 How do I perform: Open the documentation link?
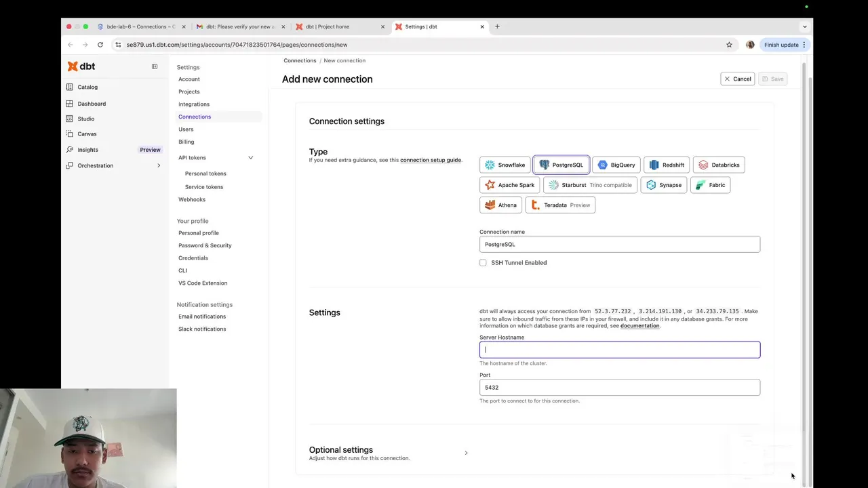[639, 326]
